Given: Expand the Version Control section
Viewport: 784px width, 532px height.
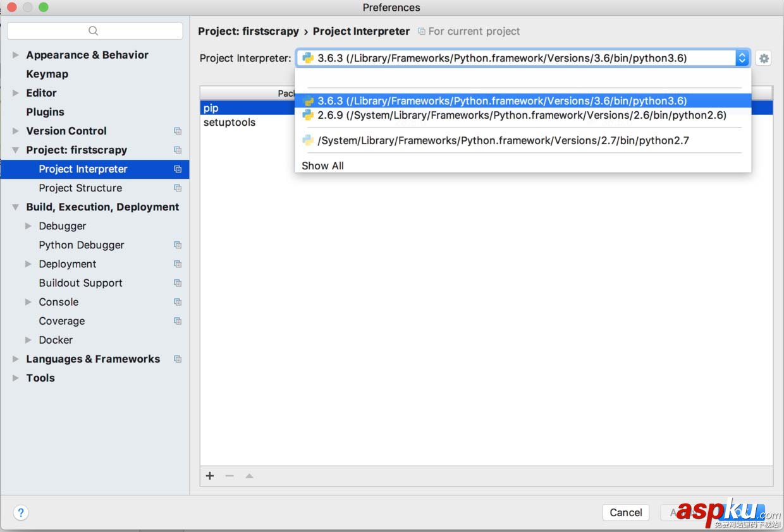Looking at the screenshot, I should [x=16, y=131].
